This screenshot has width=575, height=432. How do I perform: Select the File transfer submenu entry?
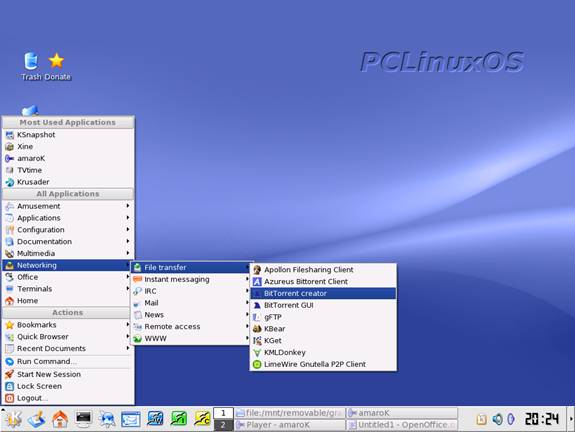point(191,267)
